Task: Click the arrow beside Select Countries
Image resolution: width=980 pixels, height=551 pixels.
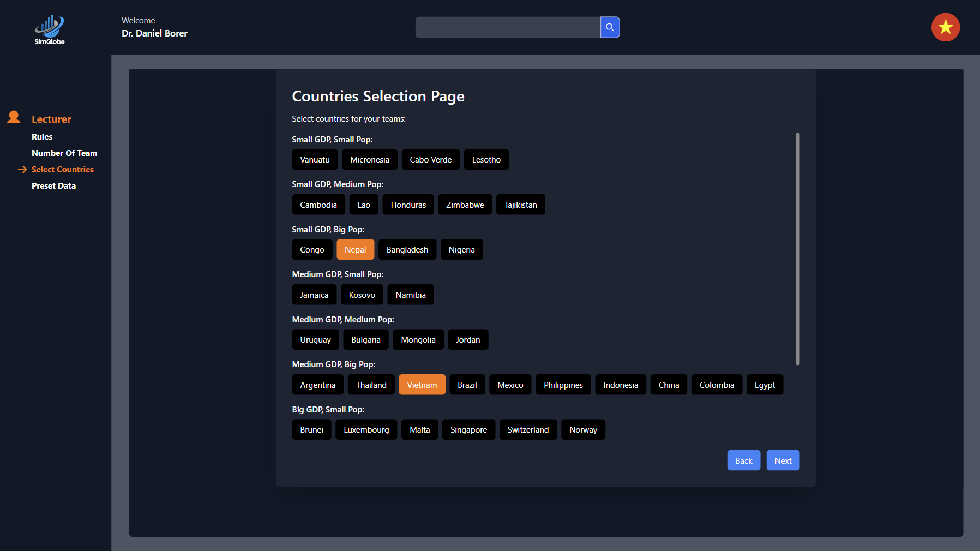Action: pyautogui.click(x=22, y=170)
